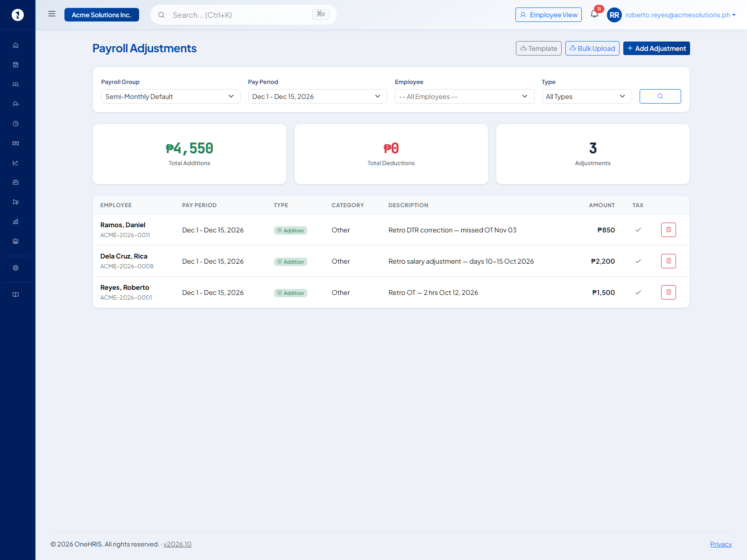
Task: Download the Template
Action: click(539, 48)
